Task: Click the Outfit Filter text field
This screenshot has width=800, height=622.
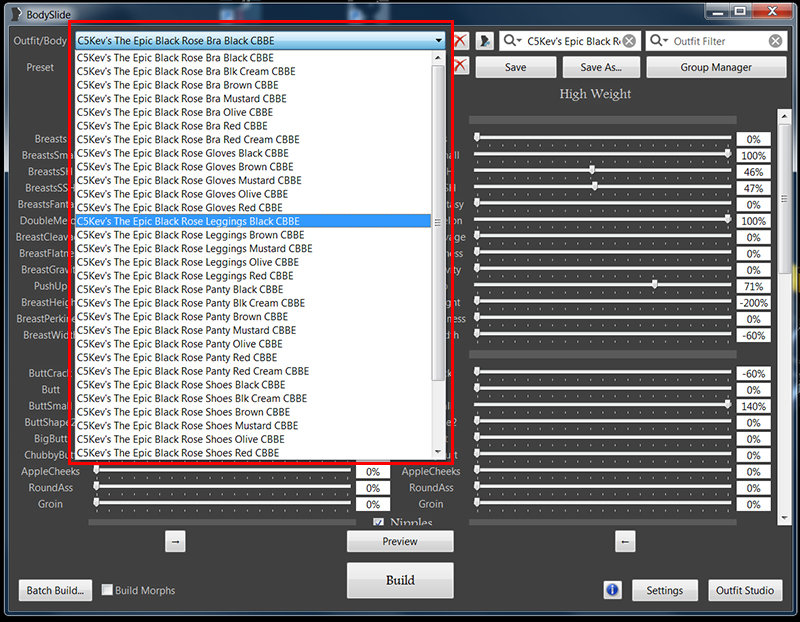Action: 718,41
